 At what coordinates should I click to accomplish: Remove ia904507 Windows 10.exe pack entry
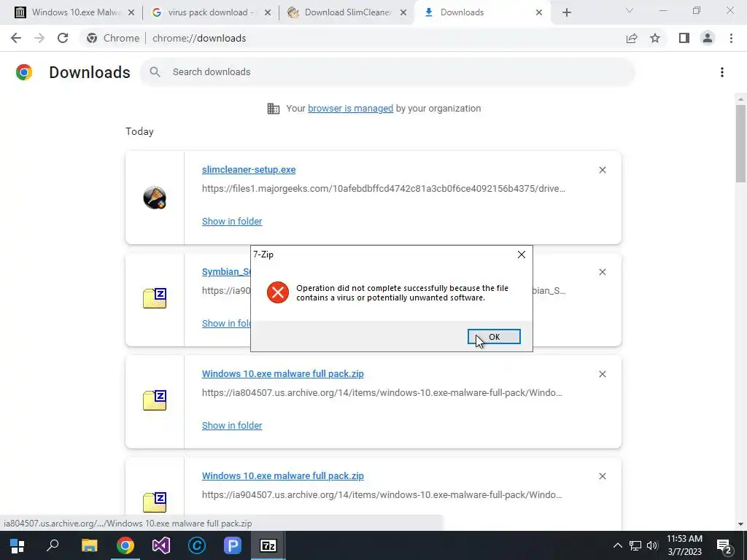(602, 476)
